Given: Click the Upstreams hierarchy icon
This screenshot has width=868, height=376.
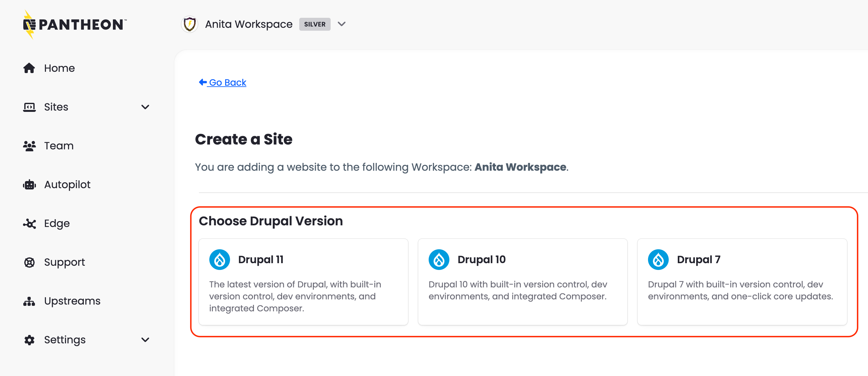Looking at the screenshot, I should [x=30, y=301].
